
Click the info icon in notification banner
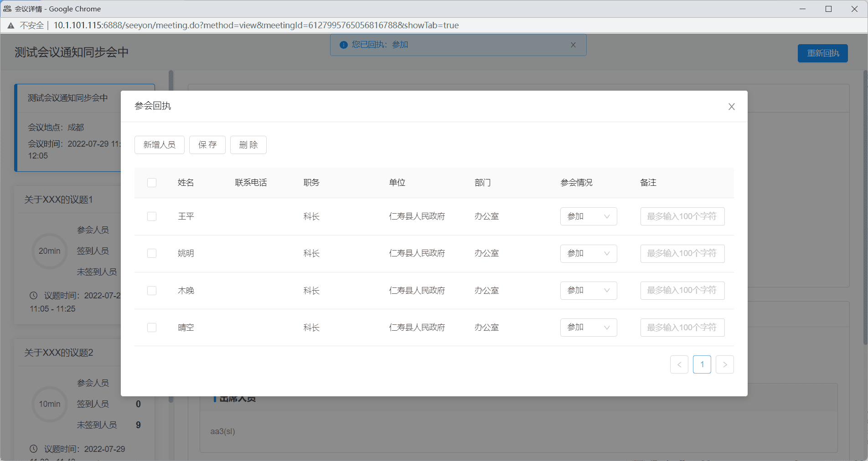tap(344, 45)
